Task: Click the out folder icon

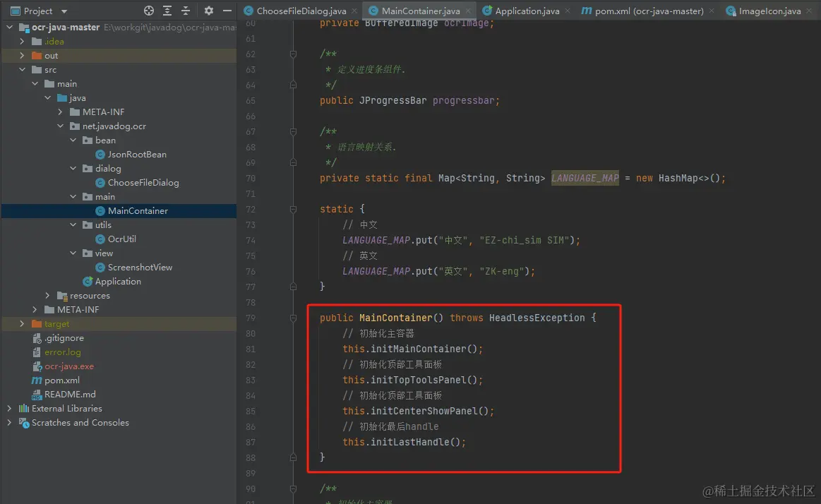Action: (x=37, y=55)
